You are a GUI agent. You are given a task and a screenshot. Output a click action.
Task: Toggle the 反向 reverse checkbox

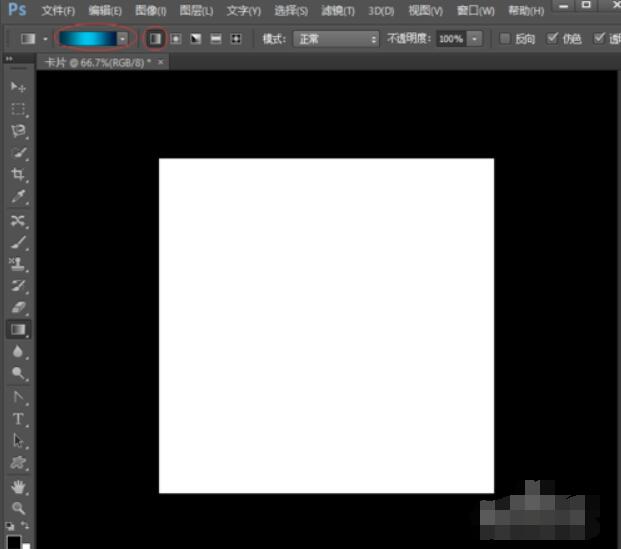point(505,38)
